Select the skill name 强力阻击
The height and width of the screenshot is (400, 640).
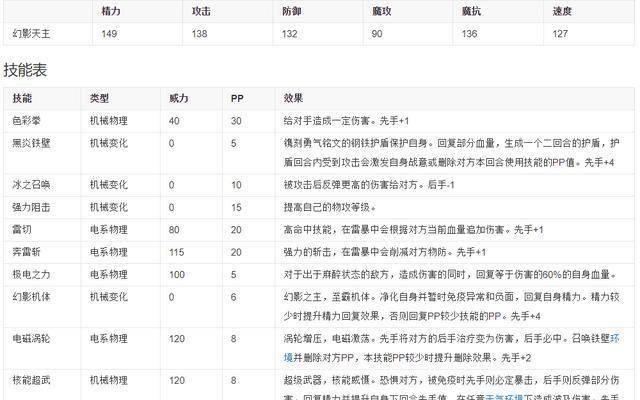pyautogui.click(x=31, y=207)
